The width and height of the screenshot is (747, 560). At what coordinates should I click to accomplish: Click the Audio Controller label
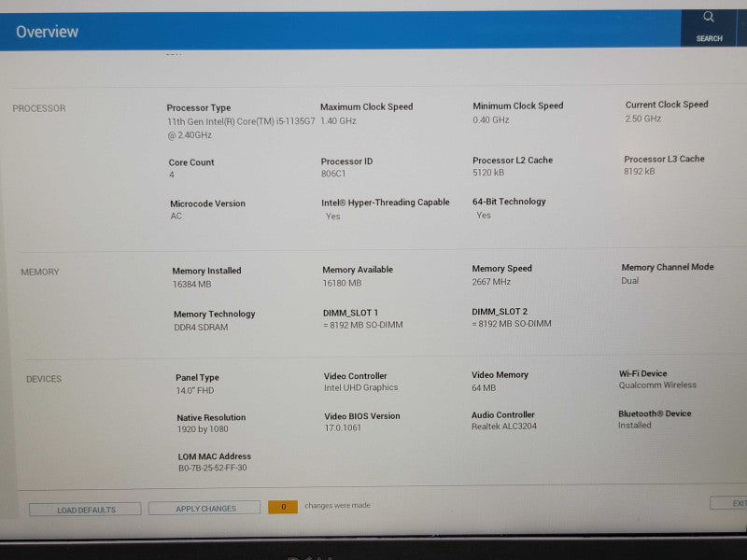(503, 414)
